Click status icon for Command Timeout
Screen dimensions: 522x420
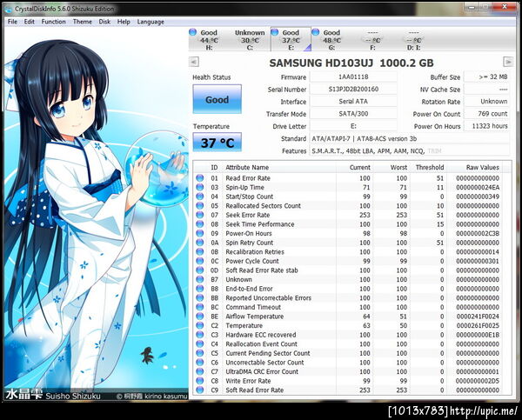click(200, 307)
